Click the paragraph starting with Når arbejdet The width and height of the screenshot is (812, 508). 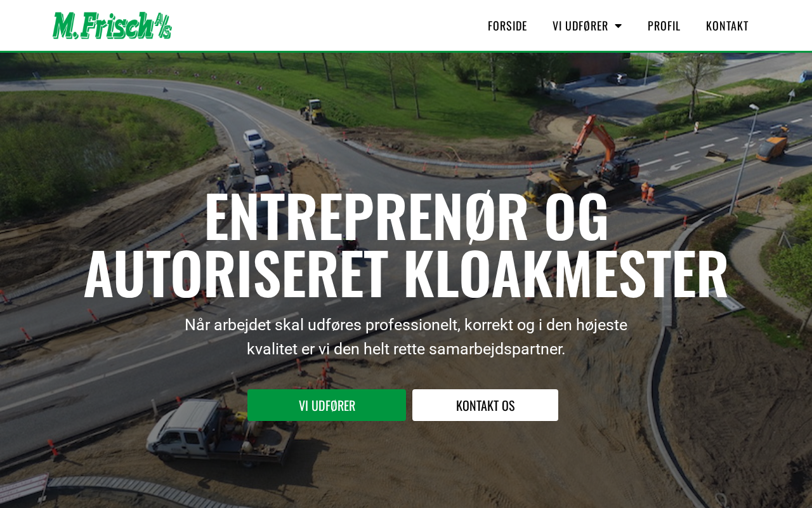(406, 337)
